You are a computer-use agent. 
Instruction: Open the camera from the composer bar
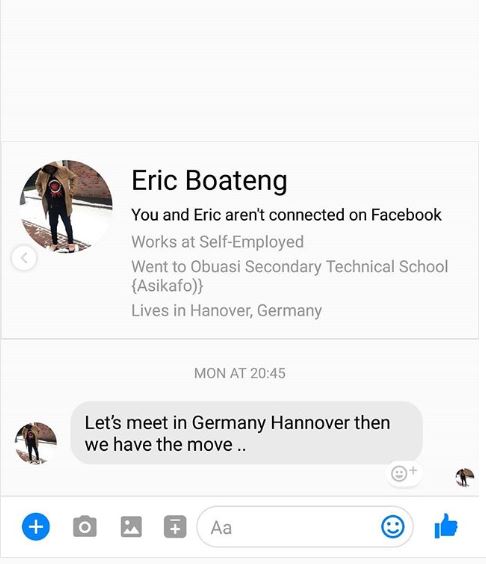coord(85,527)
